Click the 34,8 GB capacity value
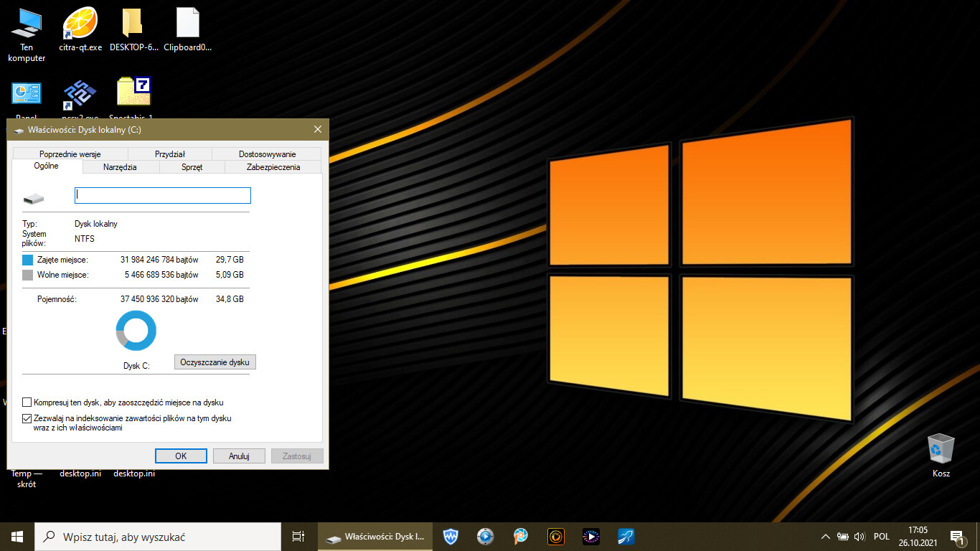980x551 pixels. 230,299
